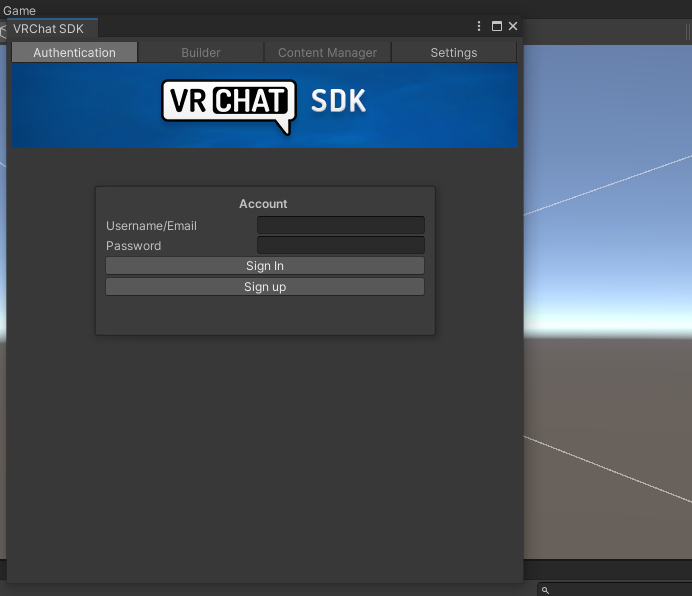Switch to the Settings tab

point(454,53)
